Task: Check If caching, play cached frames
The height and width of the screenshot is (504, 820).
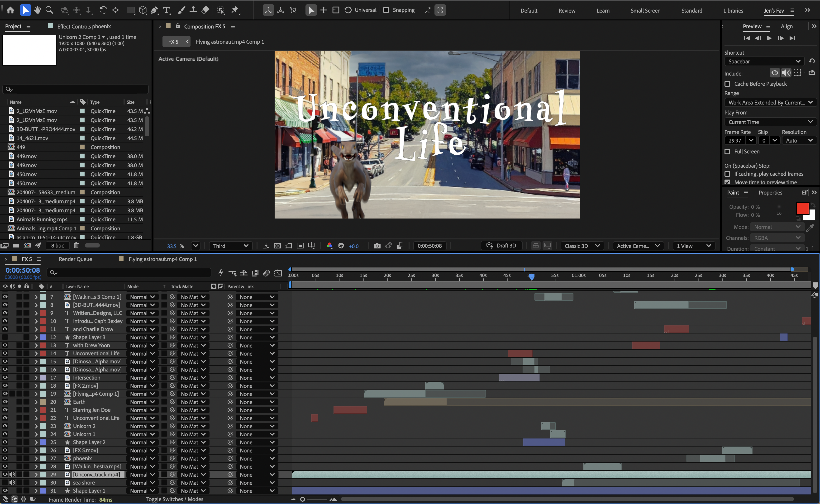Action: tap(727, 174)
